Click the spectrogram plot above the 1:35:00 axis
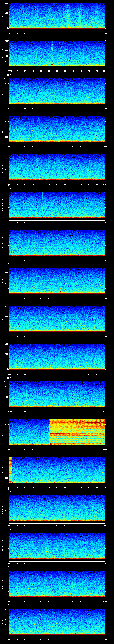Viewport: 114px width, 644px height. pos(57,243)
